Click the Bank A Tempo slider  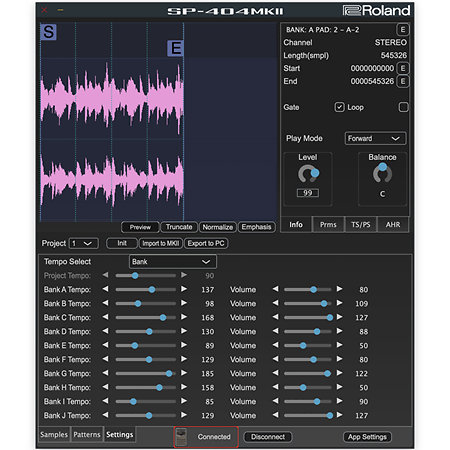[145, 289]
